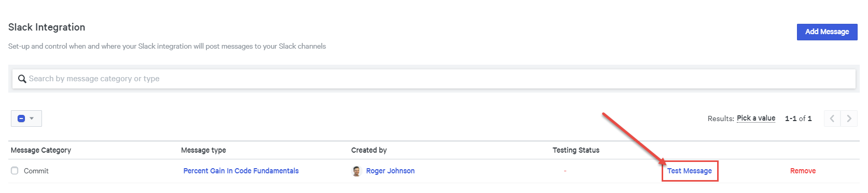Open Roger Johnson's profile link

point(390,171)
